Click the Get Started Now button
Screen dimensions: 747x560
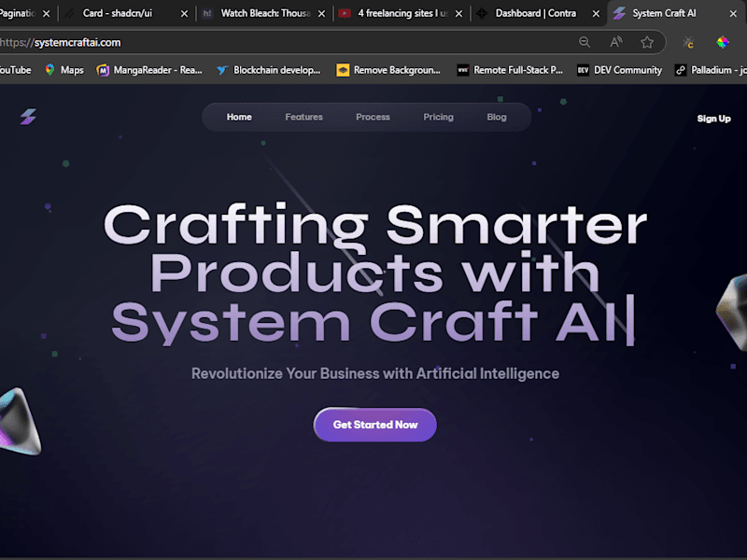pyautogui.click(x=375, y=425)
